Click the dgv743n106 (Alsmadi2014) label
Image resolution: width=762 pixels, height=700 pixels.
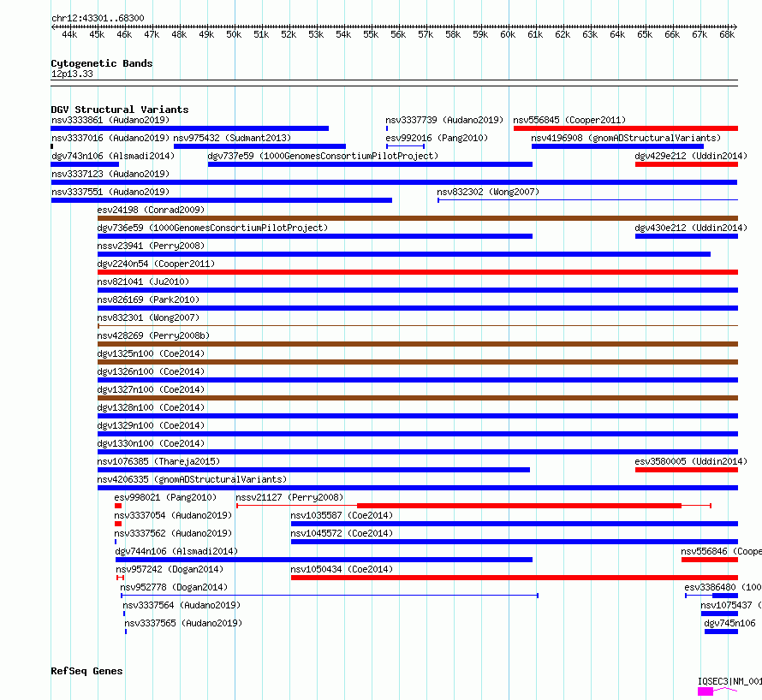pyautogui.click(x=113, y=156)
